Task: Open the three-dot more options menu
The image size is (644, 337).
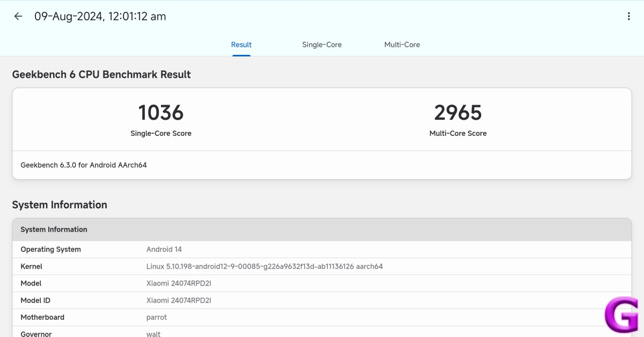Action: pyautogui.click(x=628, y=16)
